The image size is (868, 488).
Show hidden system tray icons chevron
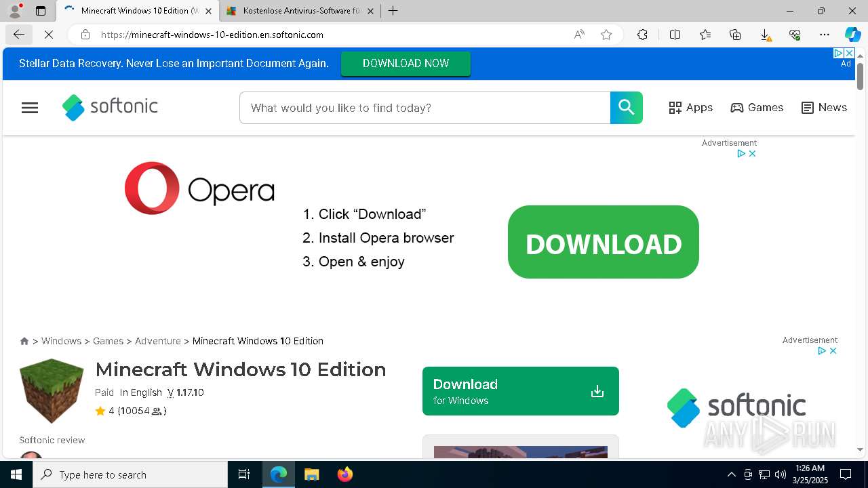[731, 474]
